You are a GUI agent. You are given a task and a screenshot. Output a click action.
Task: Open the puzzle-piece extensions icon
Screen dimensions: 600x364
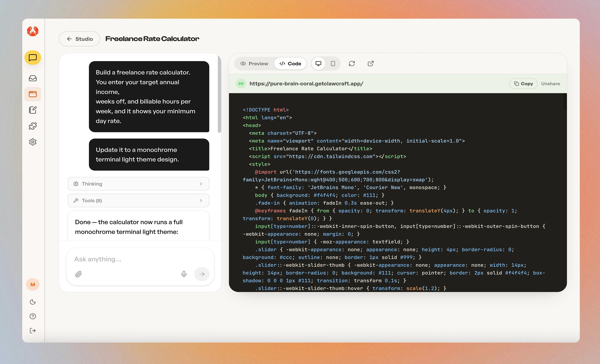point(33,126)
